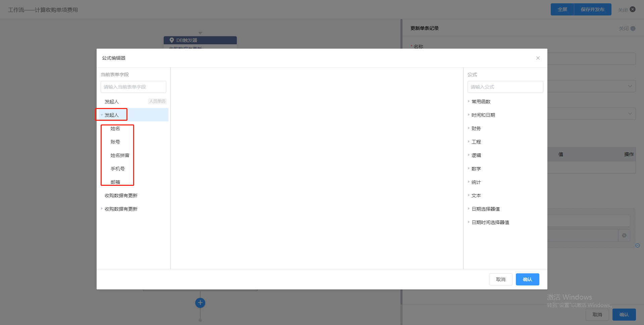Click the top-right 关闭 workflow icon
The width and height of the screenshot is (644, 325).
(x=633, y=9)
